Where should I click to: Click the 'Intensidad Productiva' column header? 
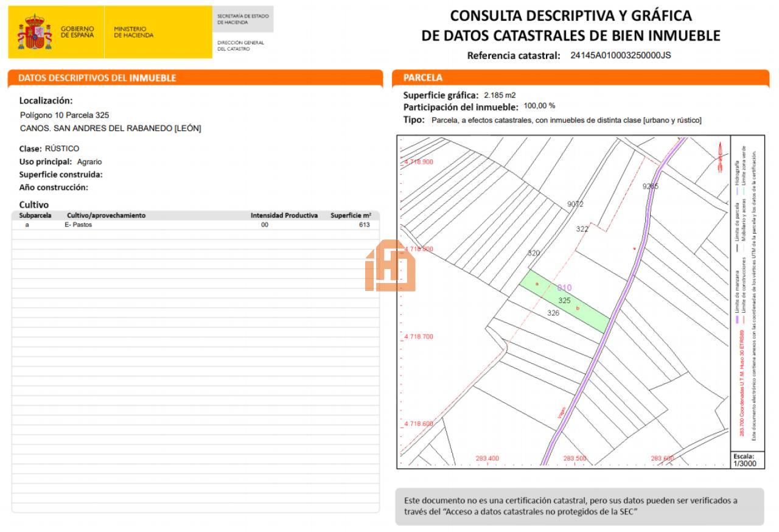tap(284, 215)
